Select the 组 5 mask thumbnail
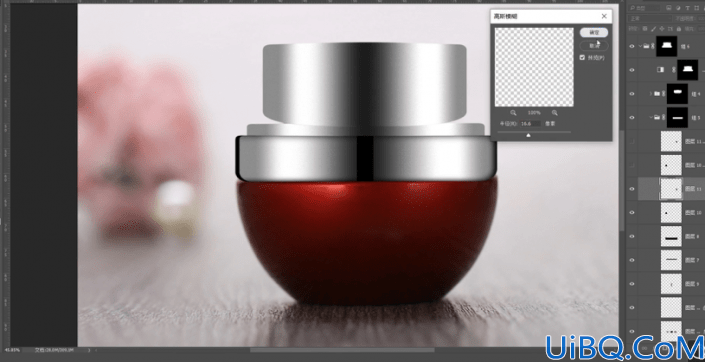 click(x=677, y=117)
